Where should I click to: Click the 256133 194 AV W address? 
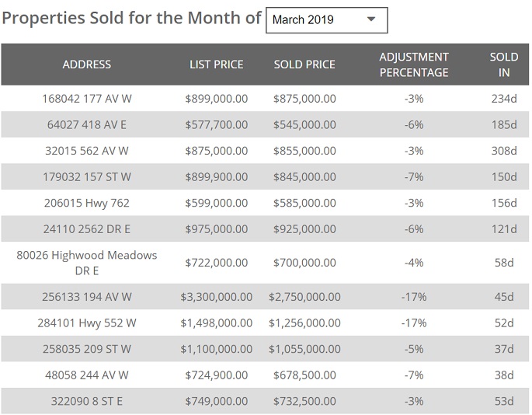click(x=87, y=297)
